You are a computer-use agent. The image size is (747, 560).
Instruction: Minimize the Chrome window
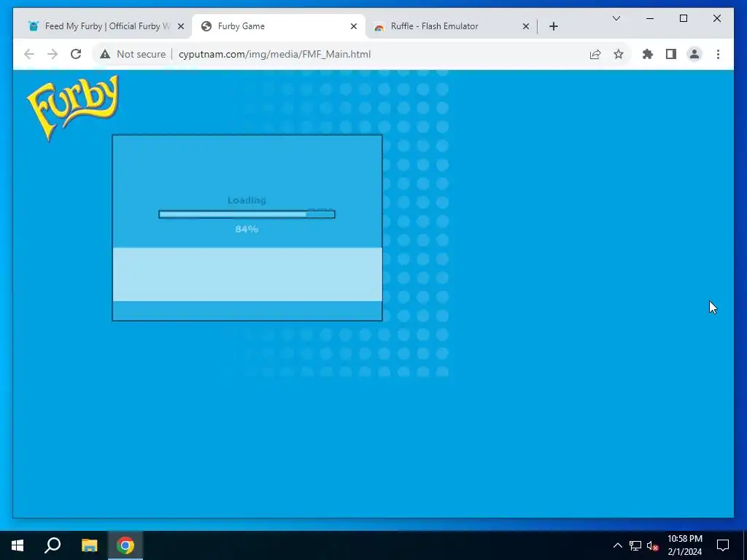click(x=650, y=18)
